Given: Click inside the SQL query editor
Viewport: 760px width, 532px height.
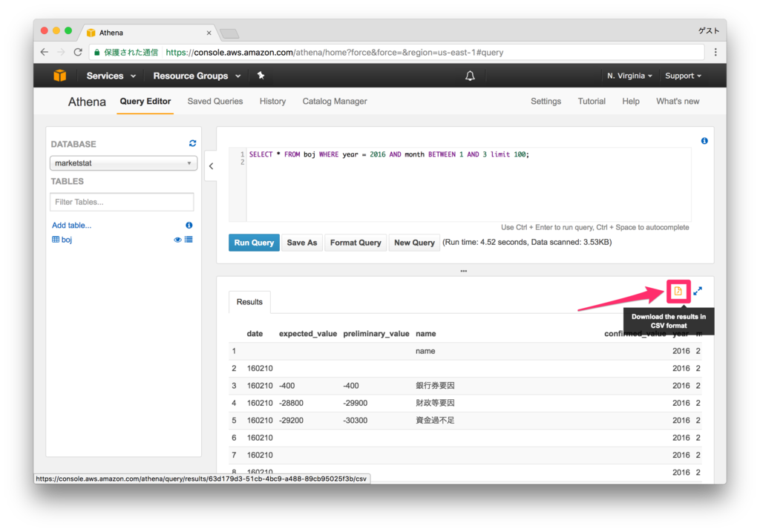Looking at the screenshot, I should [x=468, y=184].
